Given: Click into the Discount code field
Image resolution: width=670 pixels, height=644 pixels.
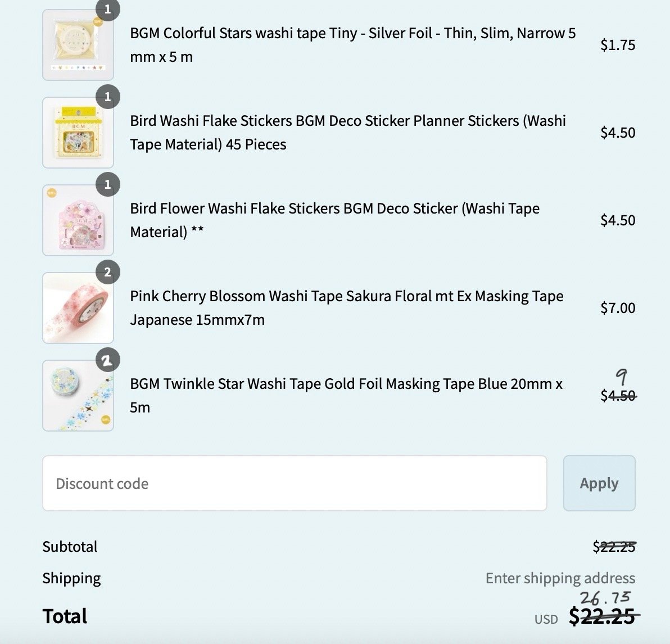Looking at the screenshot, I should click(x=295, y=483).
